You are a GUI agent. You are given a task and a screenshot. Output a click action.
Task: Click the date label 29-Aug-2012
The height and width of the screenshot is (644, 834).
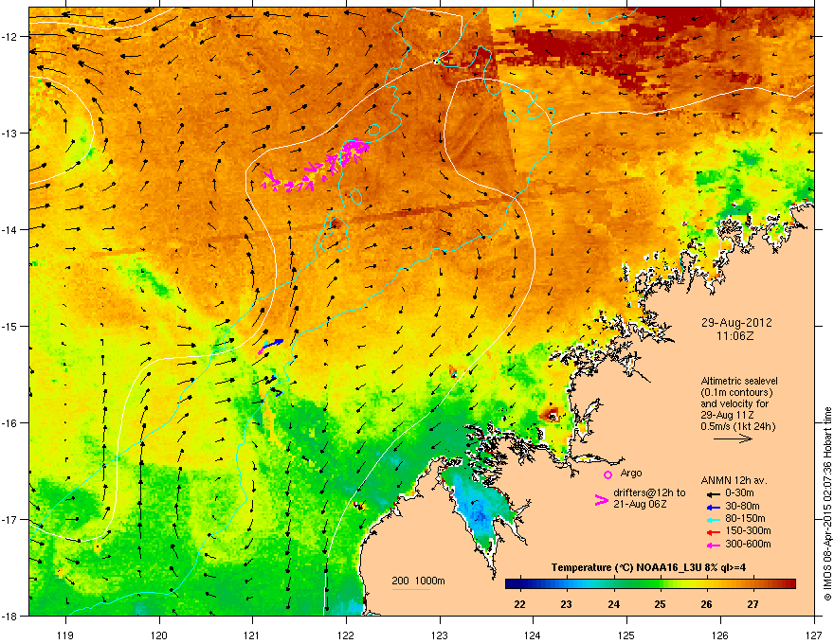point(736,323)
